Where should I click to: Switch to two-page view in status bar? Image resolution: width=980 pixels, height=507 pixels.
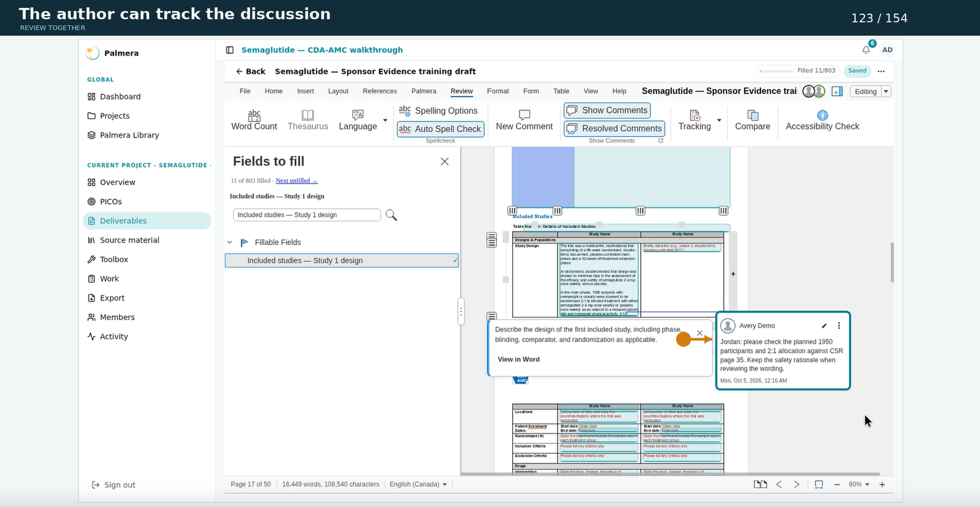(x=760, y=484)
